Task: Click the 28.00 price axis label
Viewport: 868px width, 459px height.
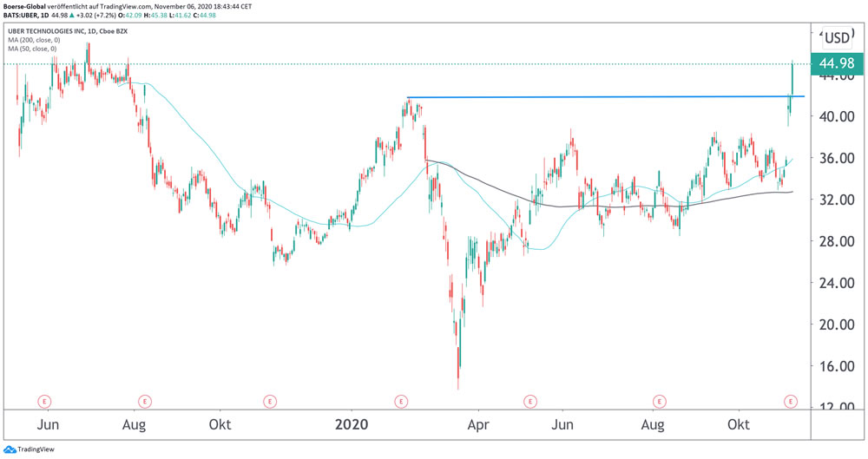Action: (837, 241)
